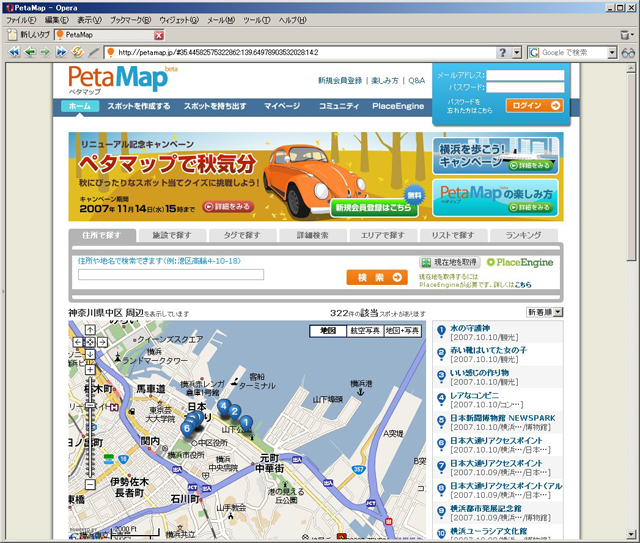Select the リストで探す tab
Viewport: 640px width, 543px height.
click(x=453, y=235)
